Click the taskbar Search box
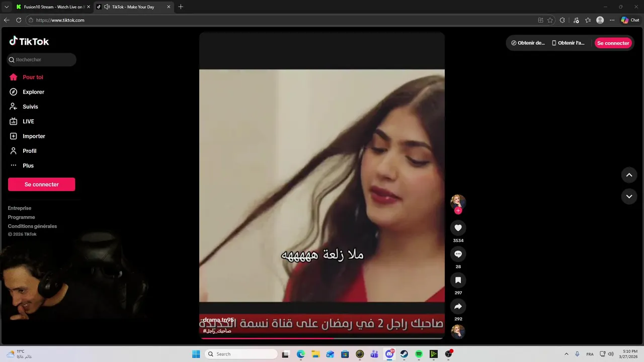 242,354
